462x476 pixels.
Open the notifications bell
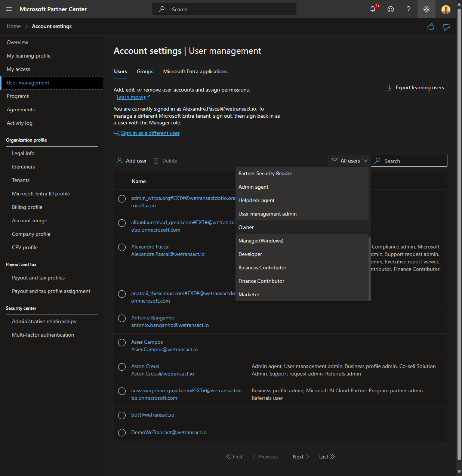point(373,9)
